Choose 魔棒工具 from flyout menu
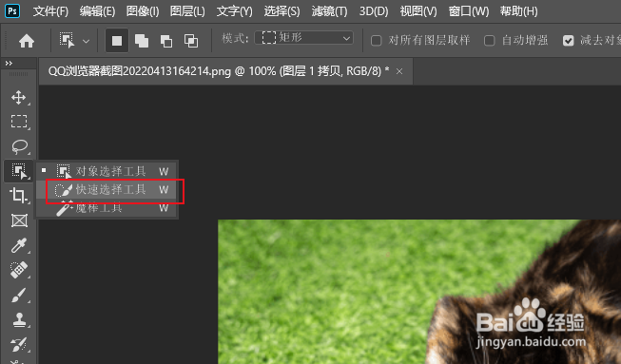This screenshot has height=364, width=621. tap(107, 208)
